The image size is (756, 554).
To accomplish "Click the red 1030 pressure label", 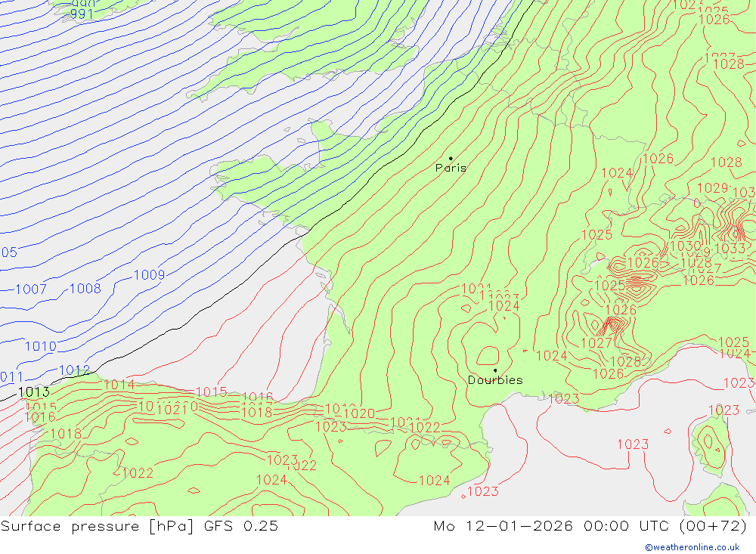I will pos(685,246).
